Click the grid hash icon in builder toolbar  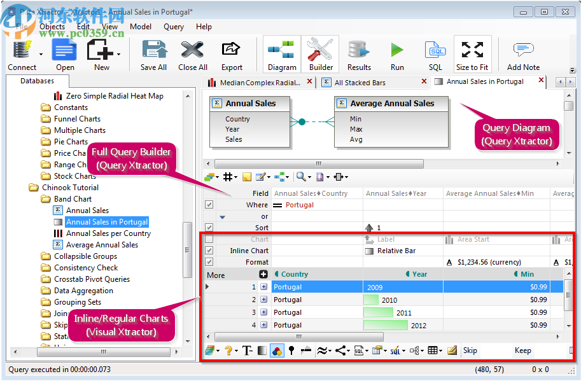pos(228,177)
